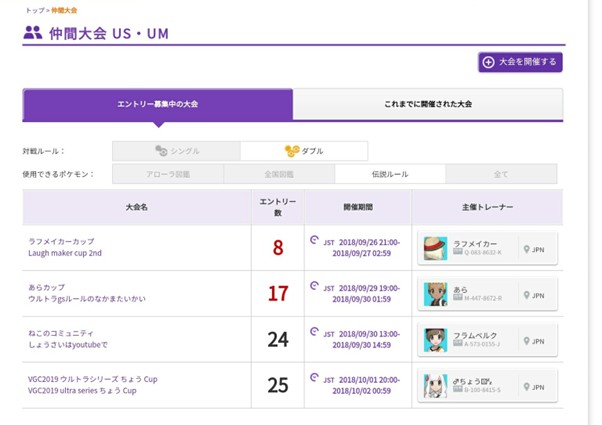This screenshot has width=602, height=425.
Task: Switch to これまでに開催された大会 tab
Action: (428, 104)
